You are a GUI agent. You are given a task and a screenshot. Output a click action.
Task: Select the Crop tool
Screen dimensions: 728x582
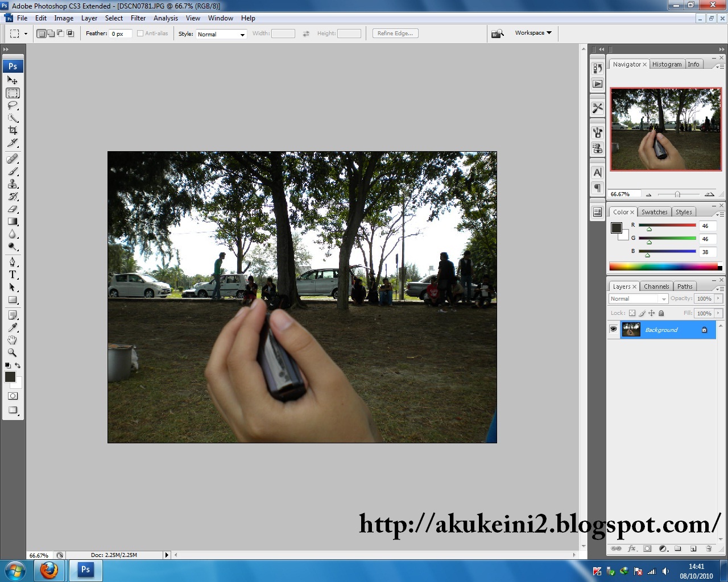pos(13,131)
